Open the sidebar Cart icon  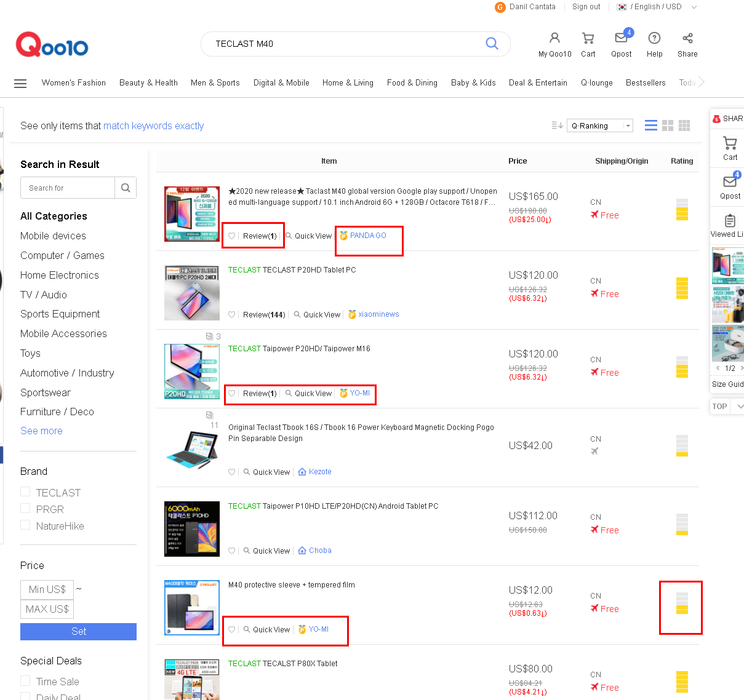730,143
